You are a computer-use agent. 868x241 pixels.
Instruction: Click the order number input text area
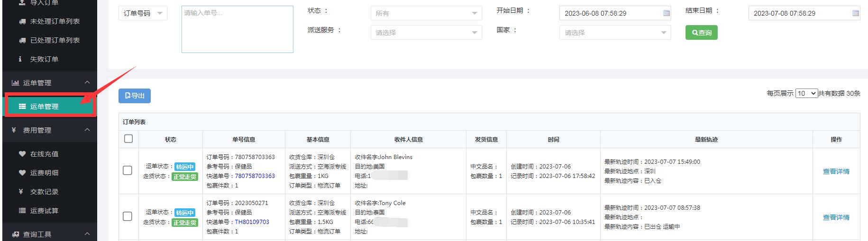coord(237,29)
